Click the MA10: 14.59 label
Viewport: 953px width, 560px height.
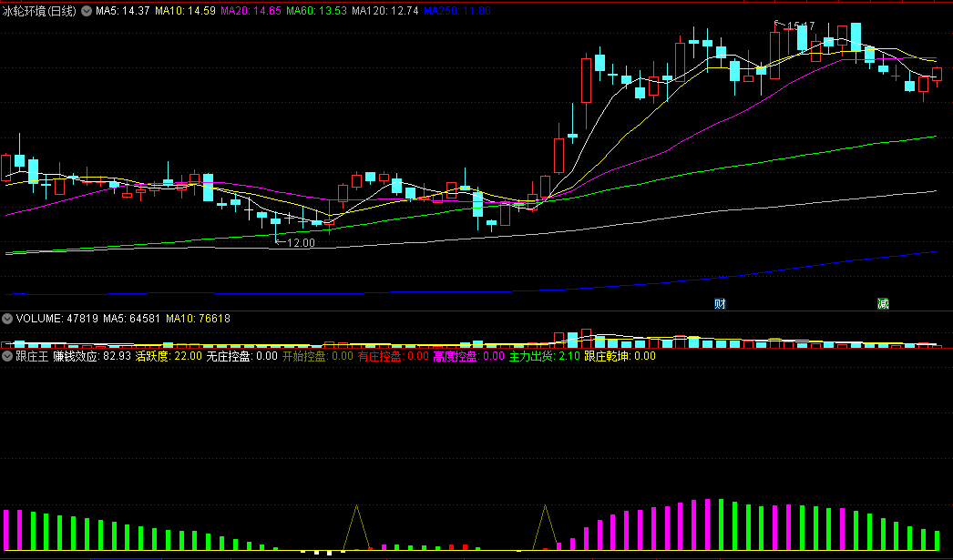pyautogui.click(x=185, y=11)
